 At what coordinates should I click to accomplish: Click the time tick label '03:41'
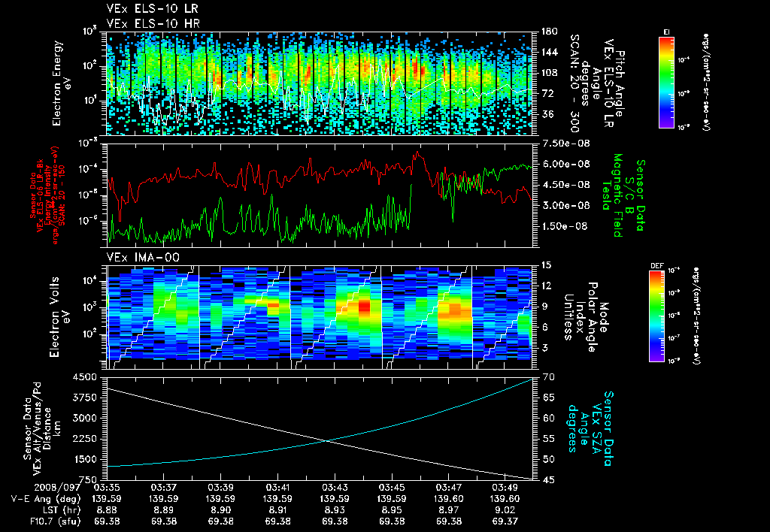277,488
